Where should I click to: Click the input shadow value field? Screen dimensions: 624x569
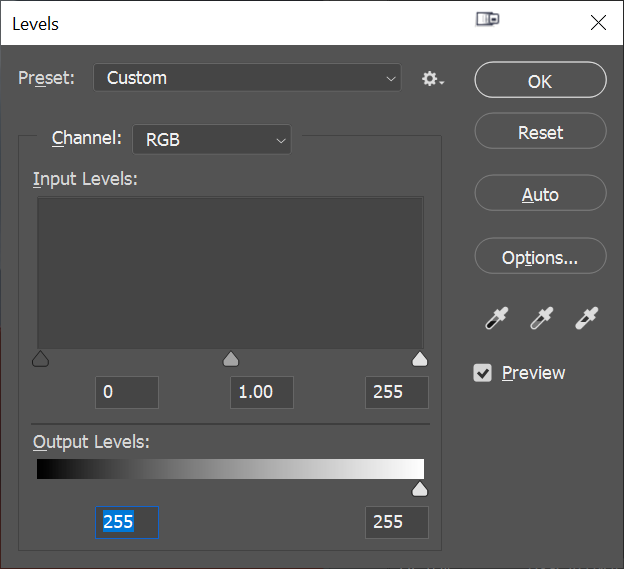click(127, 392)
